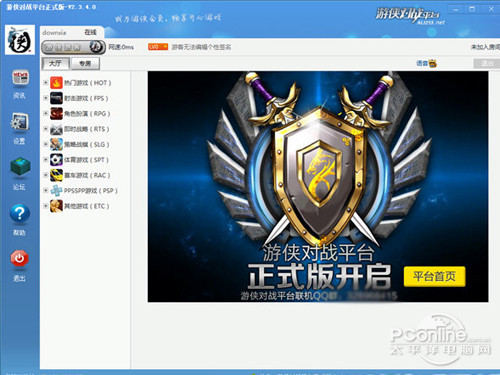Expand the 赛车游戏 (RAC) tree node

(46, 175)
